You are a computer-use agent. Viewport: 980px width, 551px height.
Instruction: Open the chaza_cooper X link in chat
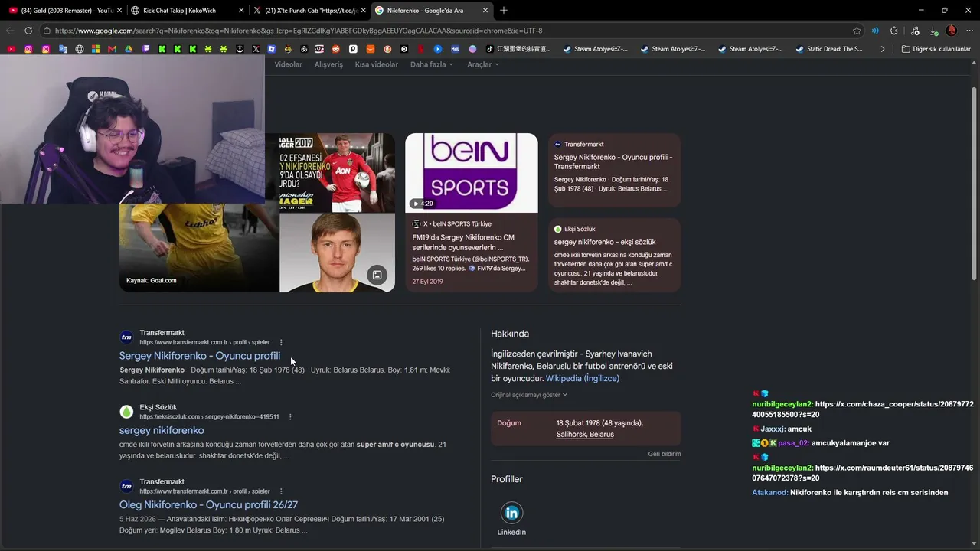coord(863,409)
